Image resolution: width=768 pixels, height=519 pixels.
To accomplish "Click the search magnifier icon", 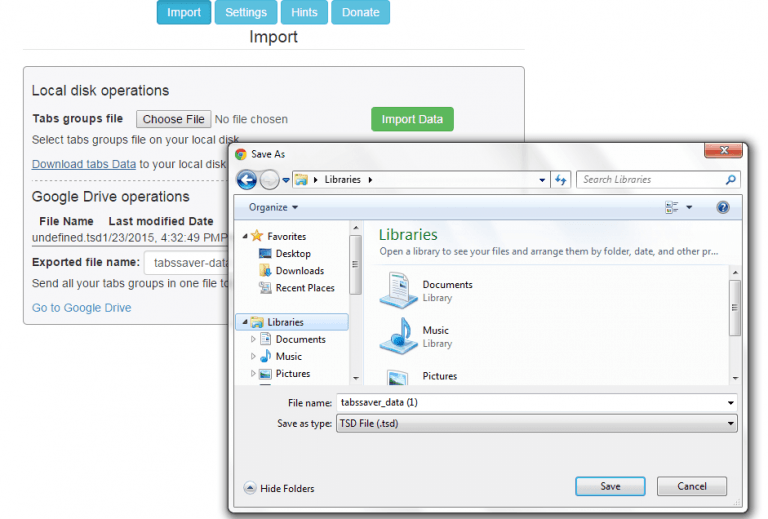I will 731,180.
